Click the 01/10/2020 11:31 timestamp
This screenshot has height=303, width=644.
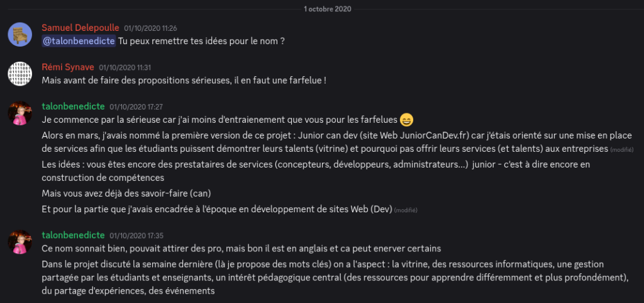click(x=125, y=67)
